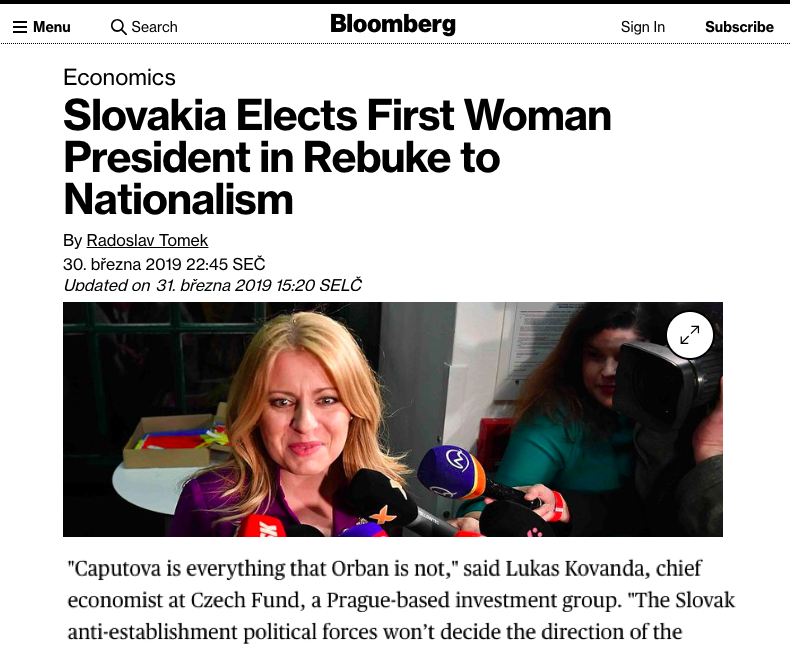Click the publication date 30. března 2019
The image size is (790, 653).
pyautogui.click(x=122, y=264)
